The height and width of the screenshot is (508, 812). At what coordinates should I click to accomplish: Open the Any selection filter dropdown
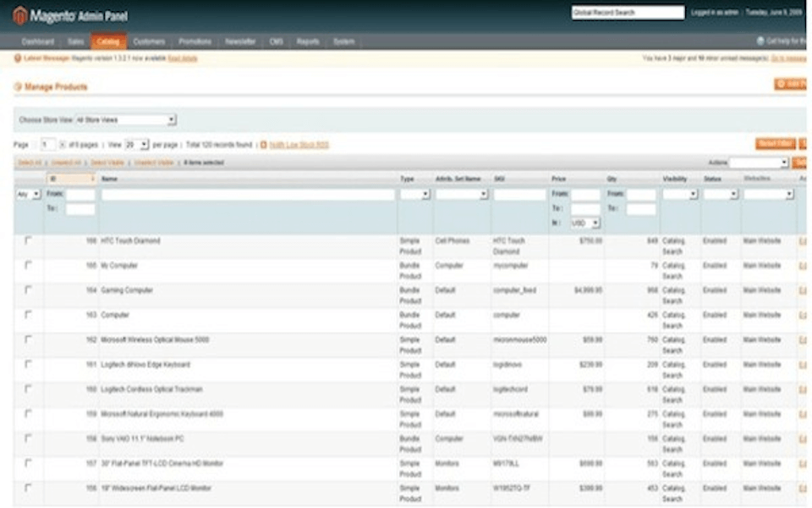click(x=28, y=195)
